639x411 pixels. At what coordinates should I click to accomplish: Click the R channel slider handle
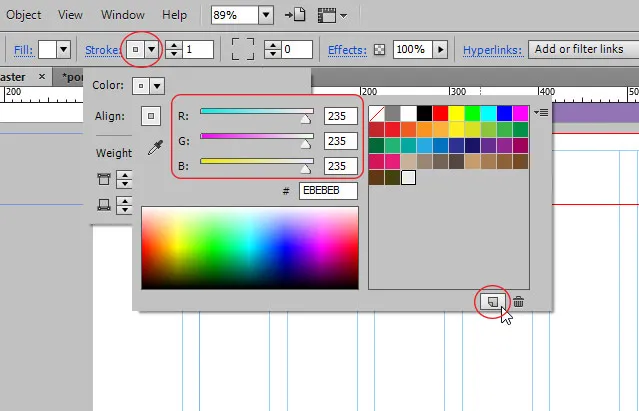point(306,117)
